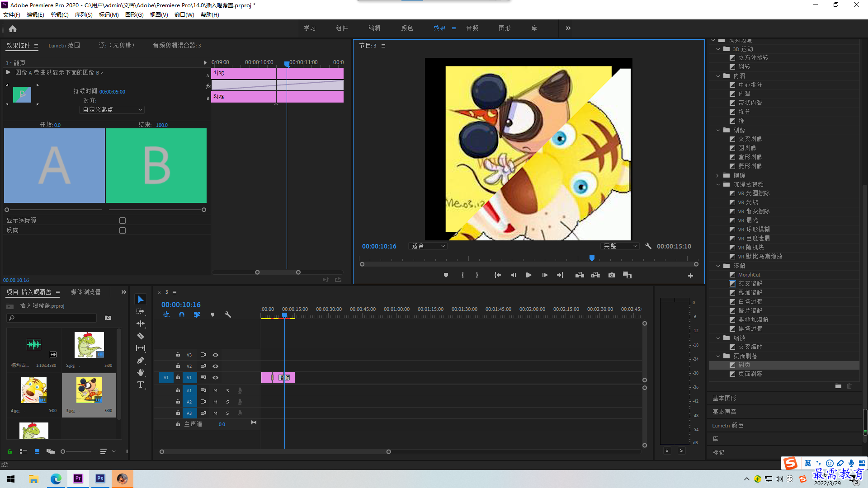Open the 窗口(W) menu
Image resolution: width=868 pixels, height=488 pixels.
point(184,15)
